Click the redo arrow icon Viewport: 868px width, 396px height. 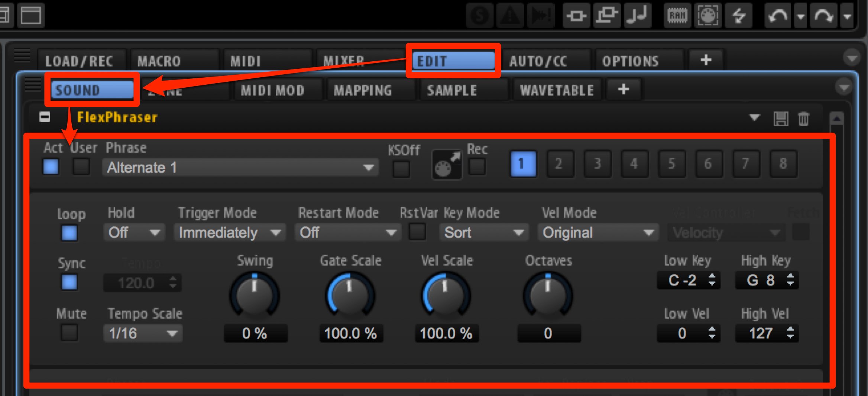(x=824, y=16)
